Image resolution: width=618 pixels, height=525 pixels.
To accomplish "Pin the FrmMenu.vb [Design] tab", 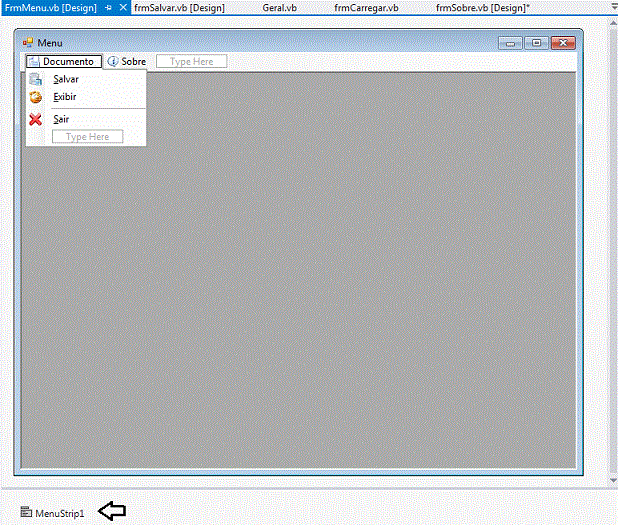I will 108,8.
